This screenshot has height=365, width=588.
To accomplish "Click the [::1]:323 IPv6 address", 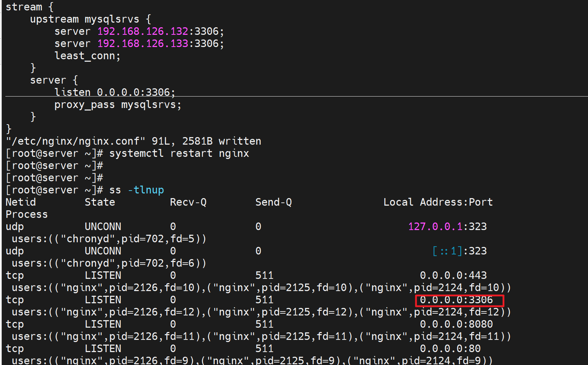I will click(459, 251).
